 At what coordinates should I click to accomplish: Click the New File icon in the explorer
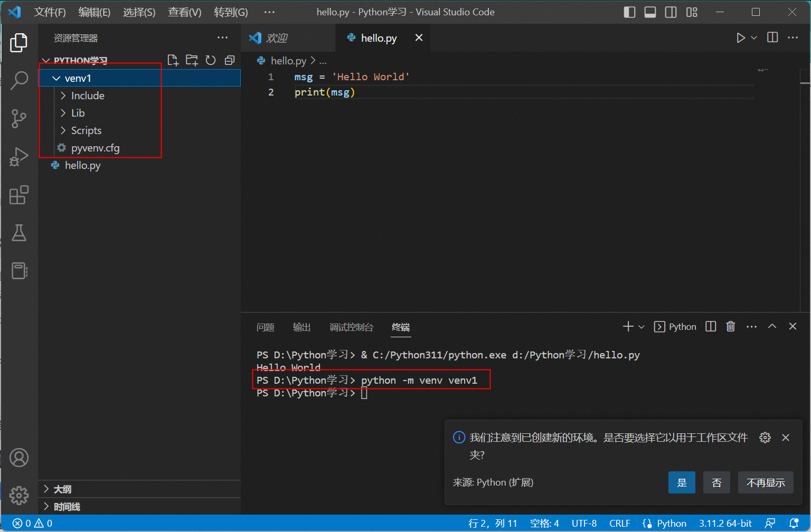click(x=173, y=60)
